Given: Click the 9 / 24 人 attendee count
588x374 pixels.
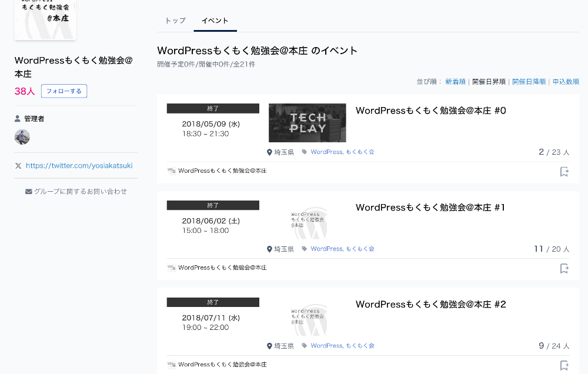Looking at the screenshot, I should pos(554,346).
